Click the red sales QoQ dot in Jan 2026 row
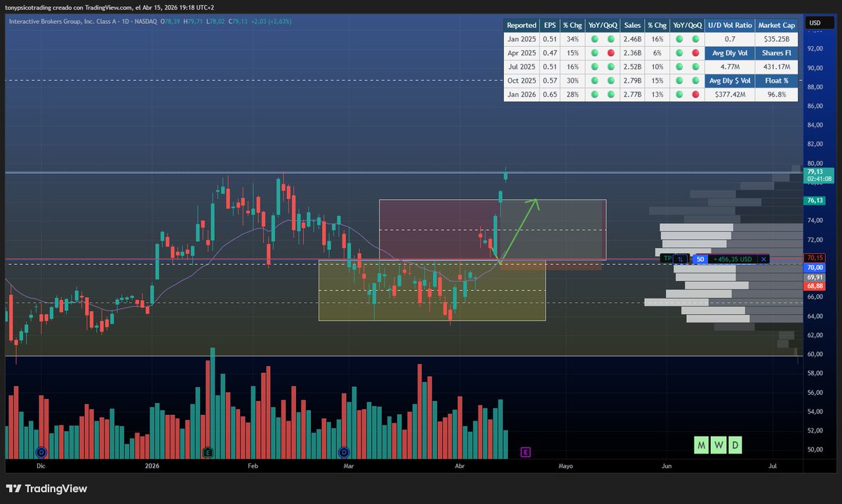The width and height of the screenshot is (842, 504). tap(694, 95)
